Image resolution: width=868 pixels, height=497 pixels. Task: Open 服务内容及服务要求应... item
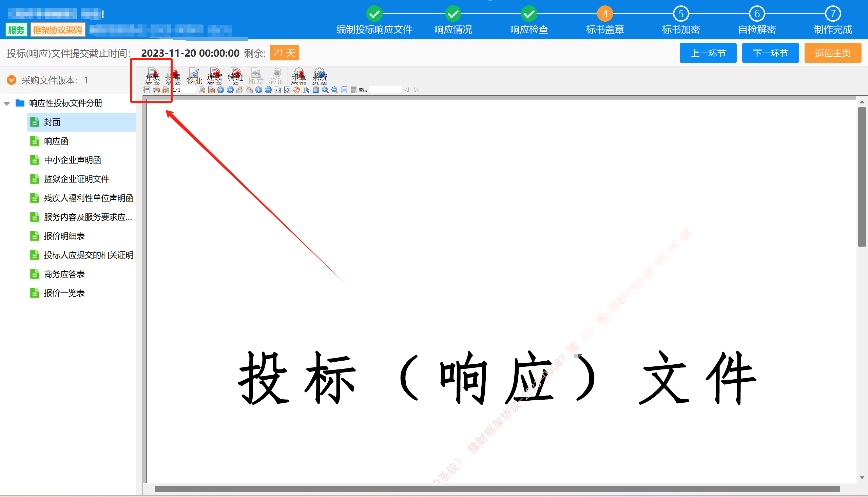pyautogui.click(x=88, y=217)
